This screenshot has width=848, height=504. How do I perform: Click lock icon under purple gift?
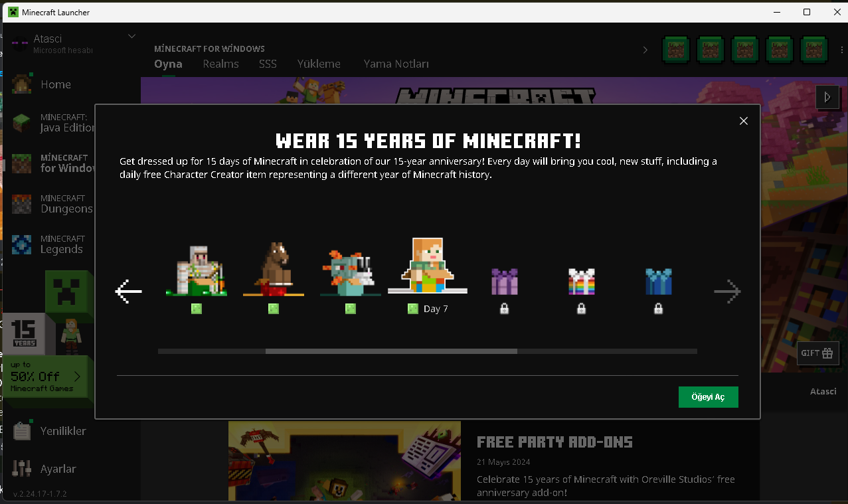tap(505, 309)
